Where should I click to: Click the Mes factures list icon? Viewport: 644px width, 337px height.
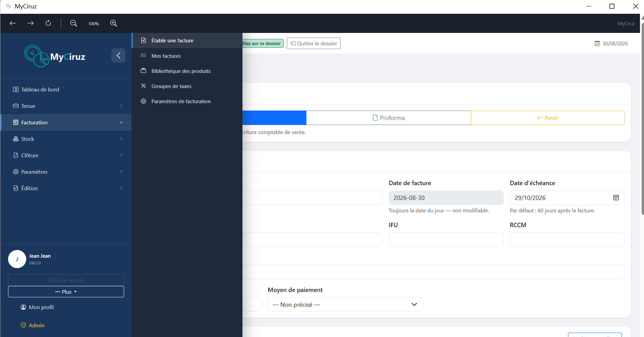coord(144,55)
